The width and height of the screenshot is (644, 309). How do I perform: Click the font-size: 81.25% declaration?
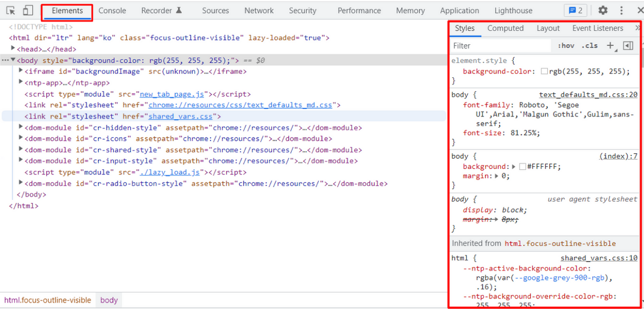[502, 133]
